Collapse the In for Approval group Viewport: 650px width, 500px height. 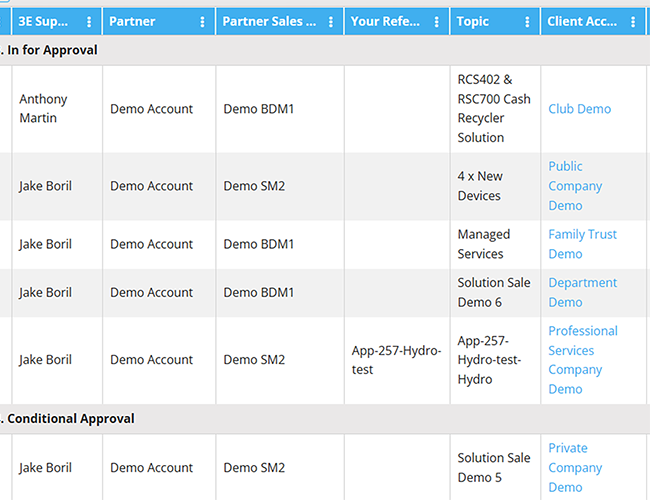[x=50, y=50]
